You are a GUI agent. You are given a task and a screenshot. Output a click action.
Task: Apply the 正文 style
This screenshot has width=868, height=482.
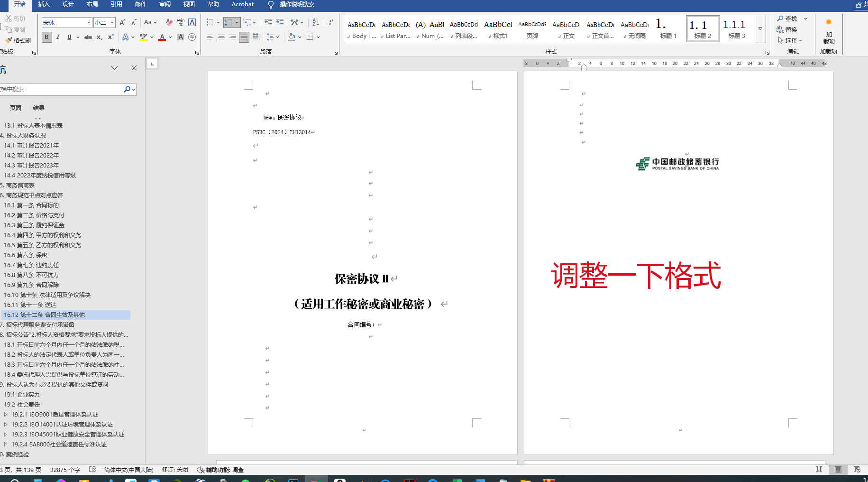566,29
